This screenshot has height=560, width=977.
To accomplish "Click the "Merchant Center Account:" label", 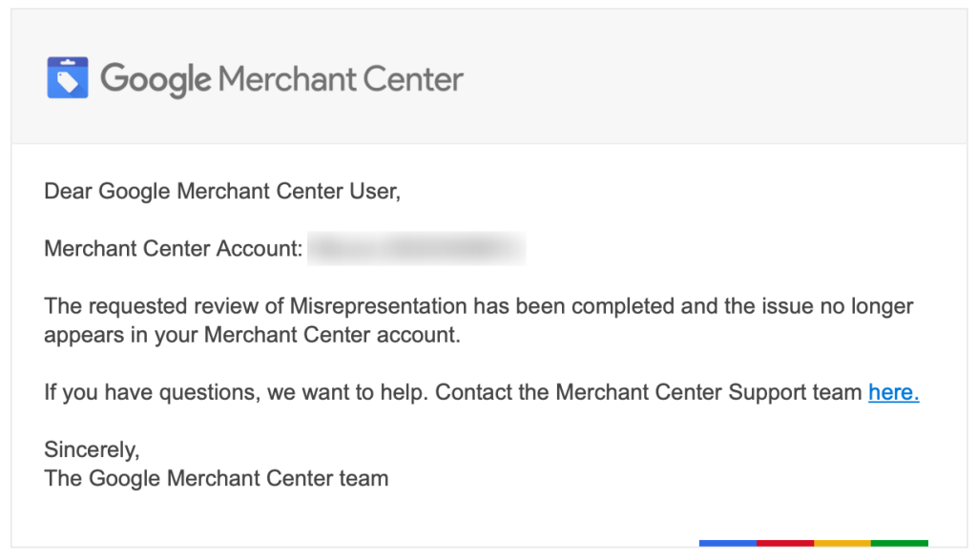I will pyautogui.click(x=173, y=249).
